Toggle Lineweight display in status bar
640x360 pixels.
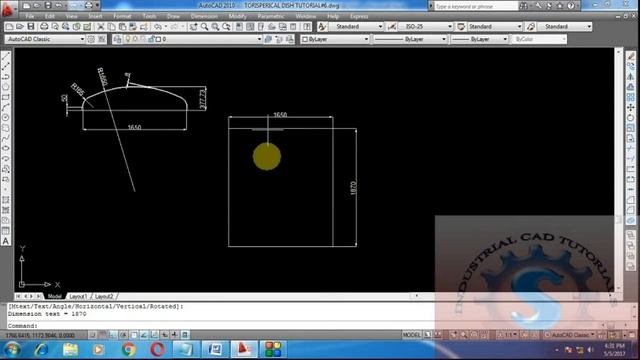[175, 335]
